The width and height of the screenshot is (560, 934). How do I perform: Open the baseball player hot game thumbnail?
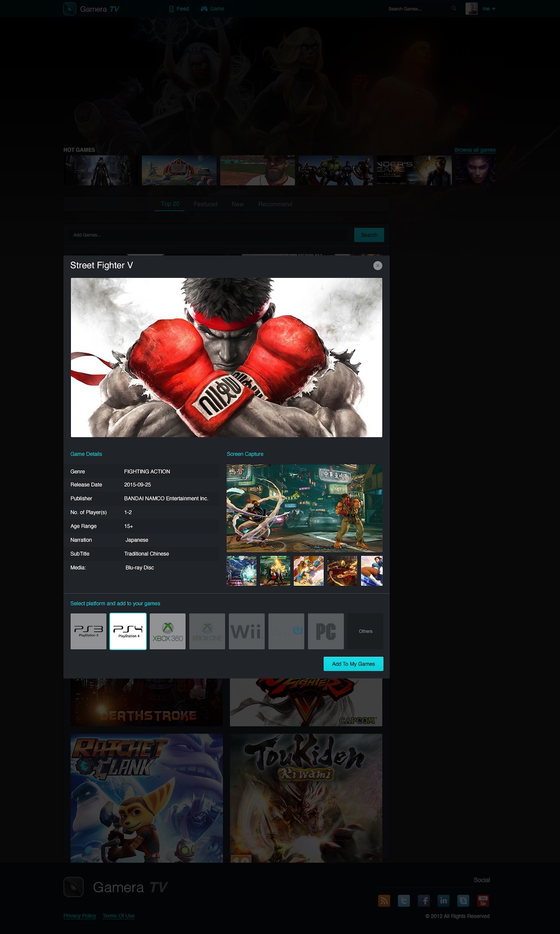tap(257, 170)
